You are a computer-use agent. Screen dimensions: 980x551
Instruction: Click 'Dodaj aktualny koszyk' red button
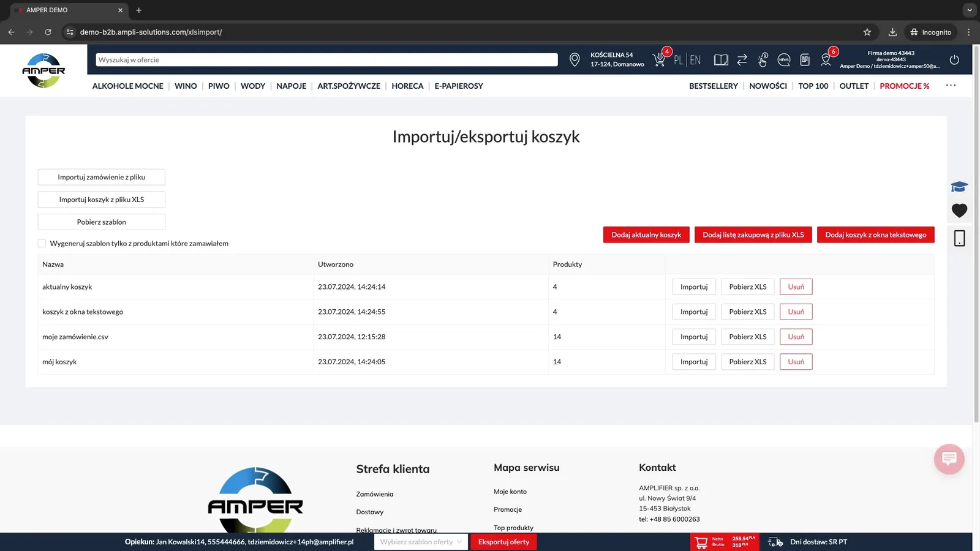[646, 234]
